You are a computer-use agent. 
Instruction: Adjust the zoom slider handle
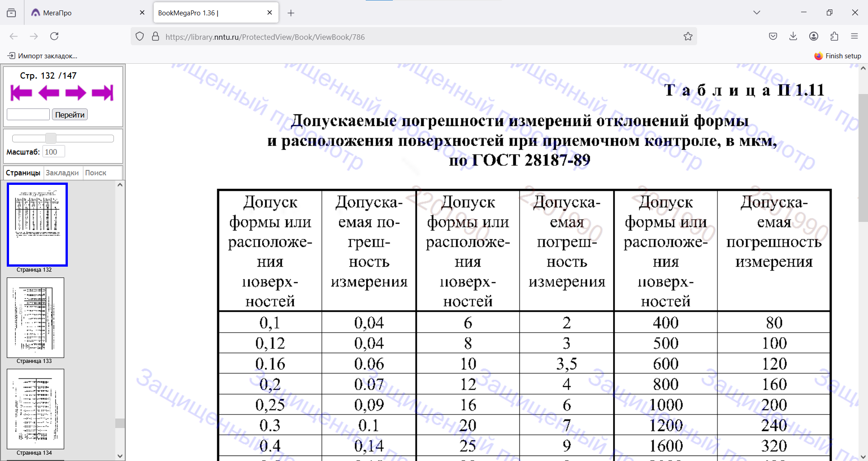(51, 138)
